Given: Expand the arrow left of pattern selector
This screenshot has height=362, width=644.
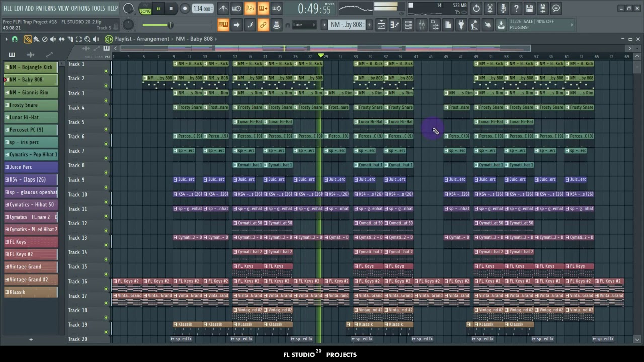Looking at the screenshot, I should tap(324, 25).
